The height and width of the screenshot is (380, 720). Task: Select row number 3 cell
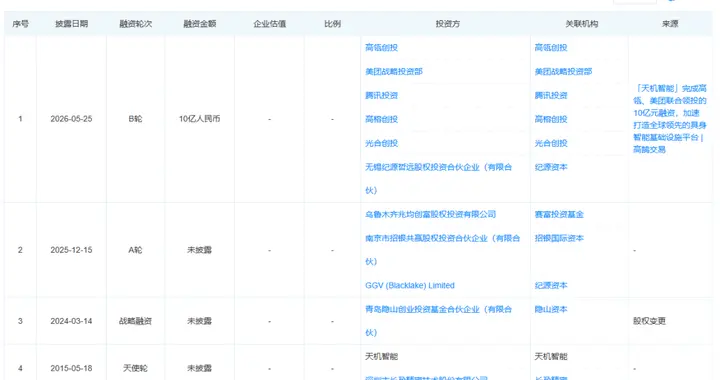point(20,321)
